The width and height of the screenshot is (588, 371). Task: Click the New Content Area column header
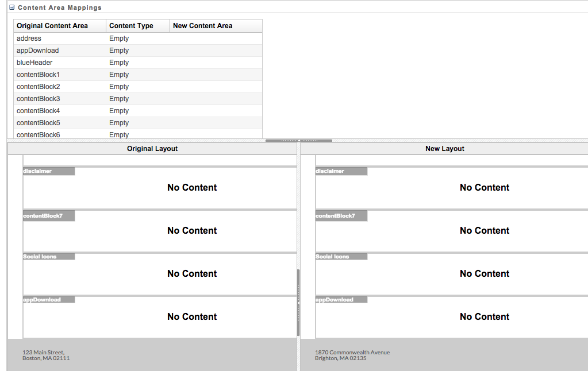click(202, 26)
